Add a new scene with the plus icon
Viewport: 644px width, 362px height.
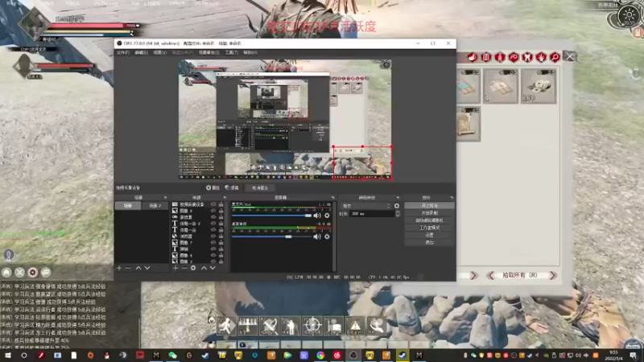[x=119, y=268]
